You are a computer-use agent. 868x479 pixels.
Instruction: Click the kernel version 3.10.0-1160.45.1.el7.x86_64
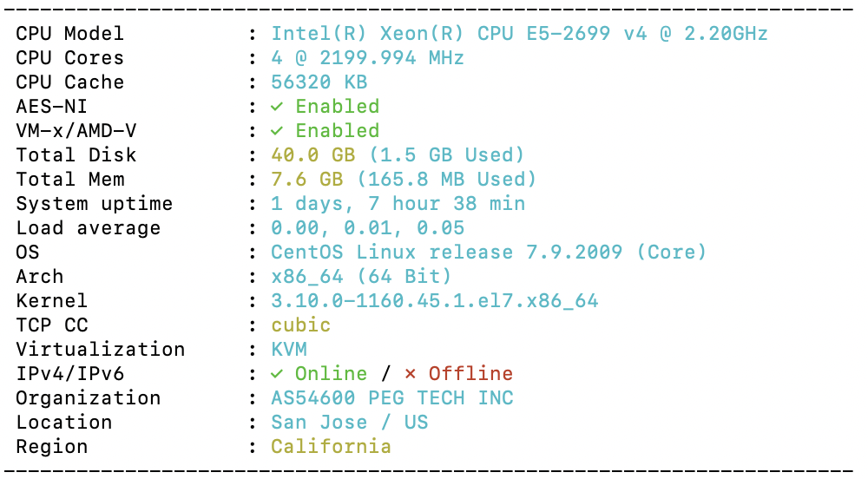[435, 301]
